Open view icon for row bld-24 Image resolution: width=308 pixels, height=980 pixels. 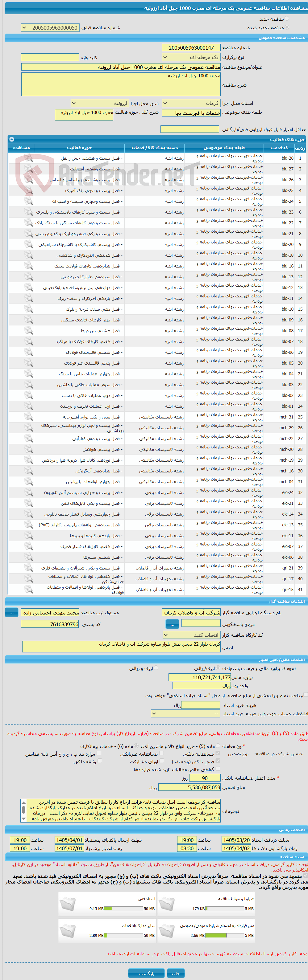click(x=29, y=201)
